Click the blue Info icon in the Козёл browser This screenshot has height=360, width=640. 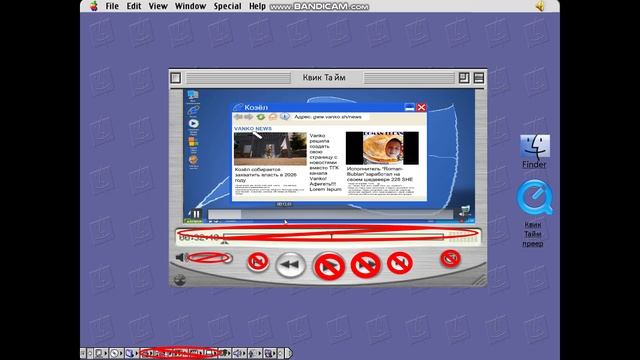[284, 117]
